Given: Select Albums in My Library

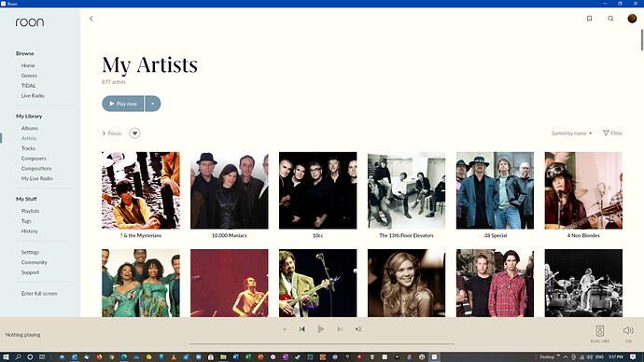Looking at the screenshot, I should pos(30,128).
